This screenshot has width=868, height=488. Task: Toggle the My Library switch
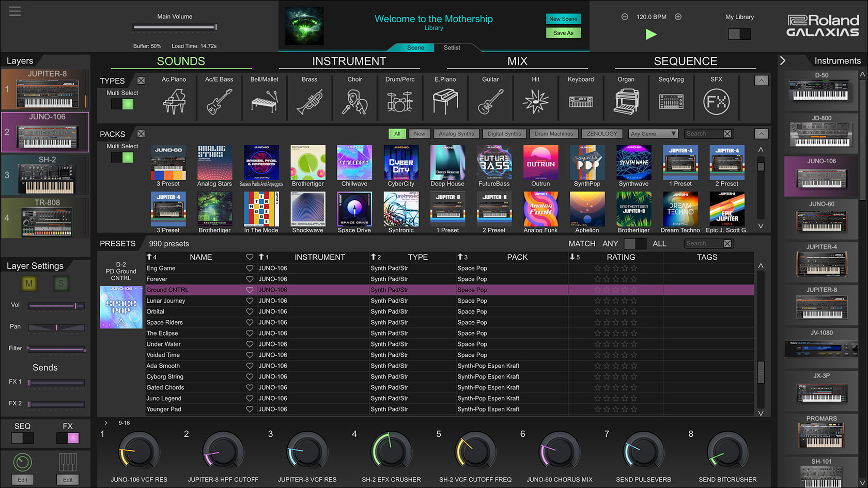tap(739, 34)
